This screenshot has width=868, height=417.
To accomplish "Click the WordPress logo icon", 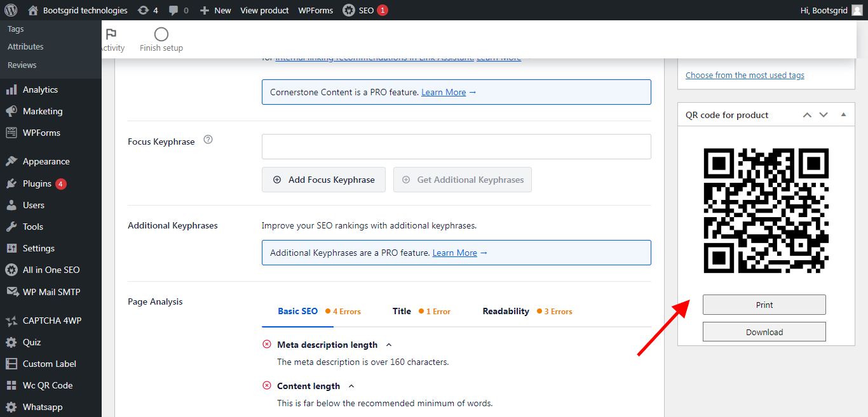I will pos(11,10).
